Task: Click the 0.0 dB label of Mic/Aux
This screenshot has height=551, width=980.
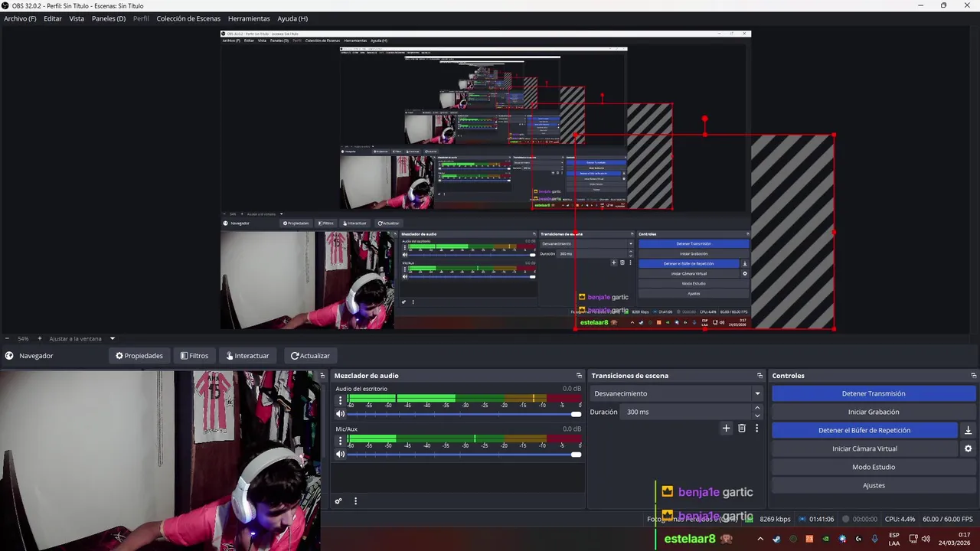Action: point(572,429)
